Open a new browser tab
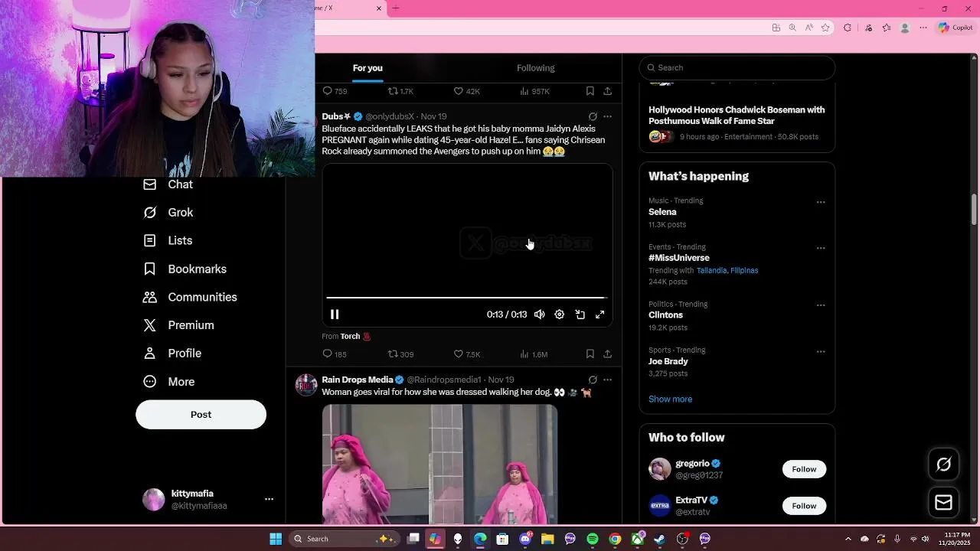This screenshot has width=980, height=551. point(396,8)
